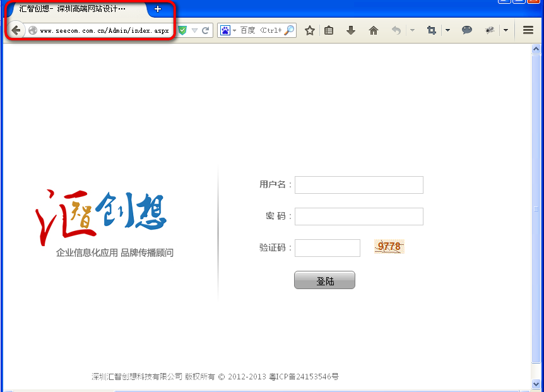Open a new tab with the plus button
544x392 pixels.
pos(158,9)
